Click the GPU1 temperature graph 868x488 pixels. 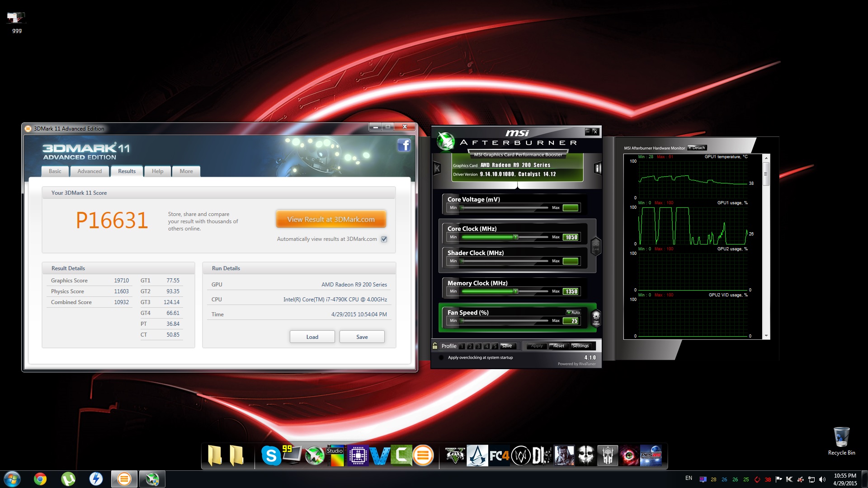click(x=693, y=179)
